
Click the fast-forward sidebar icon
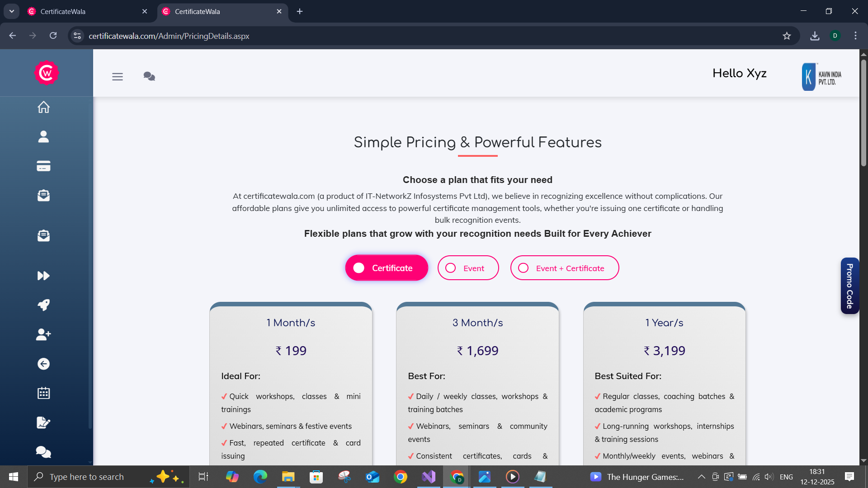pyautogui.click(x=43, y=276)
